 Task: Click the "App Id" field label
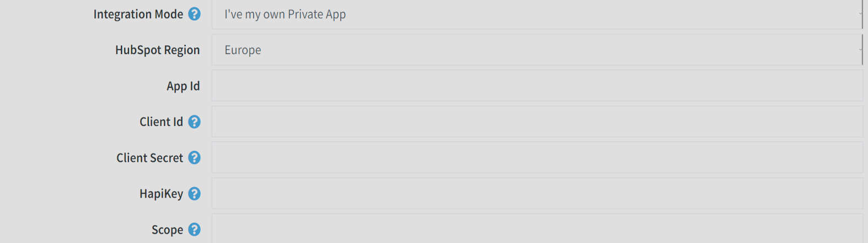[183, 86]
